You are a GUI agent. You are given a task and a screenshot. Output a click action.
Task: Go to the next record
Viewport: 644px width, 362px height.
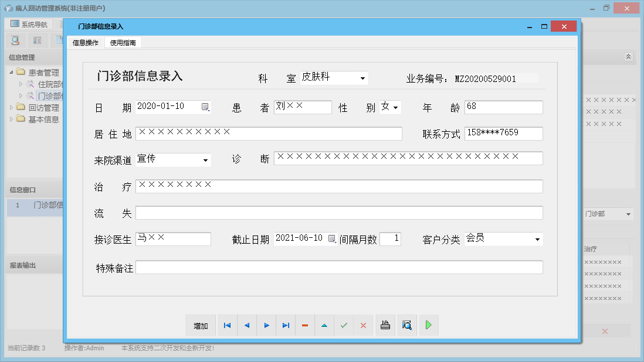point(266,325)
